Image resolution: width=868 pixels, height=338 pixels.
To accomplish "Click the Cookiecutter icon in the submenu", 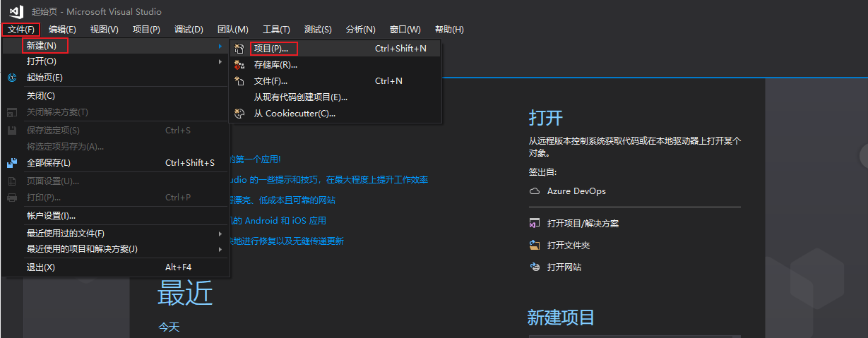I will click(x=239, y=114).
